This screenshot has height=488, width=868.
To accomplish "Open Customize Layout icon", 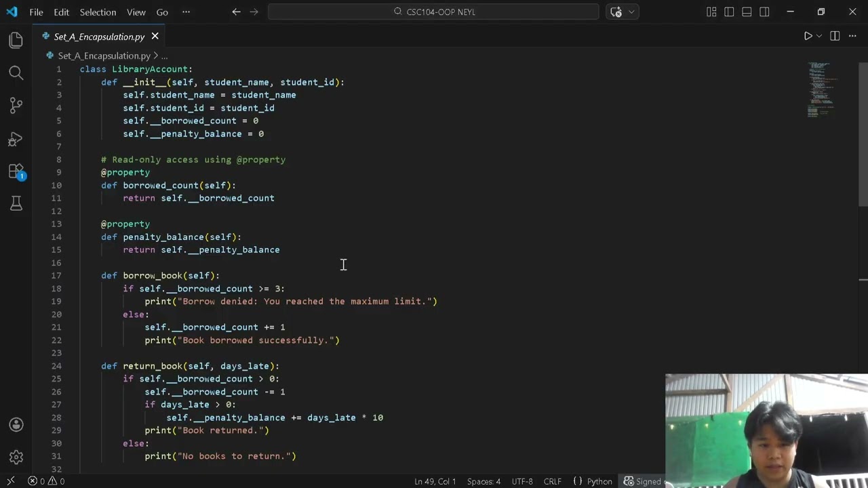I will pos(711,12).
